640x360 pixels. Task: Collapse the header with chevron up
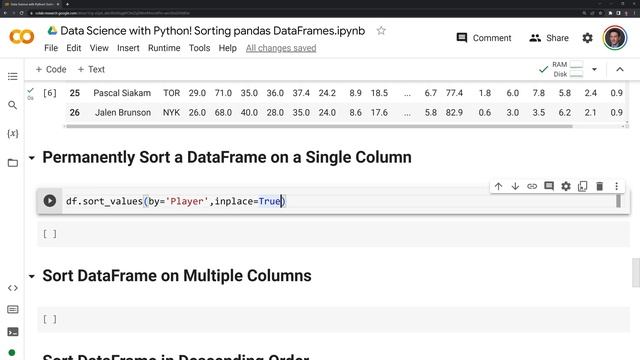tap(620, 69)
